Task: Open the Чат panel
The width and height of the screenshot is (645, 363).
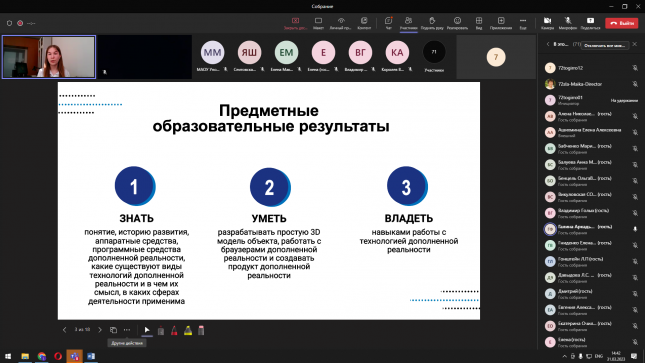Action: (388, 23)
